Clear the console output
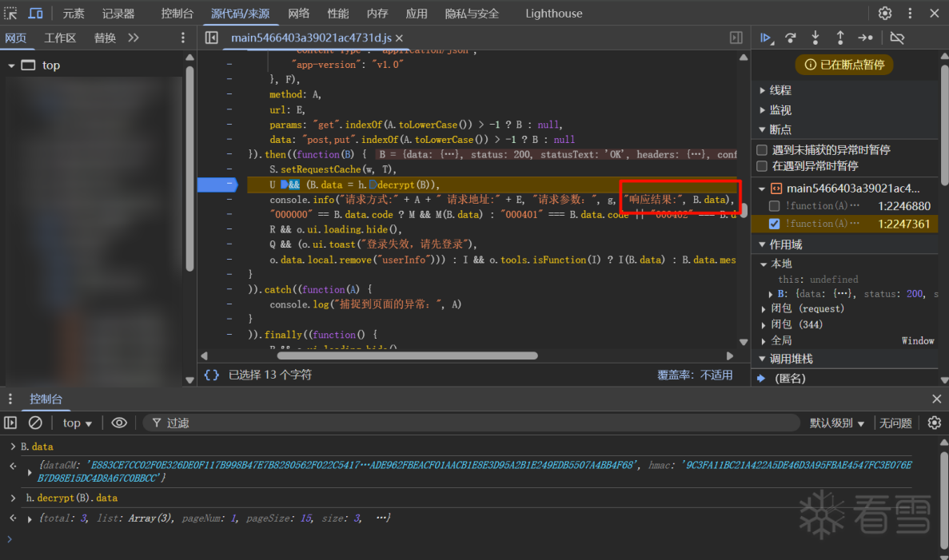Viewport: 949px width, 560px height. (36, 423)
